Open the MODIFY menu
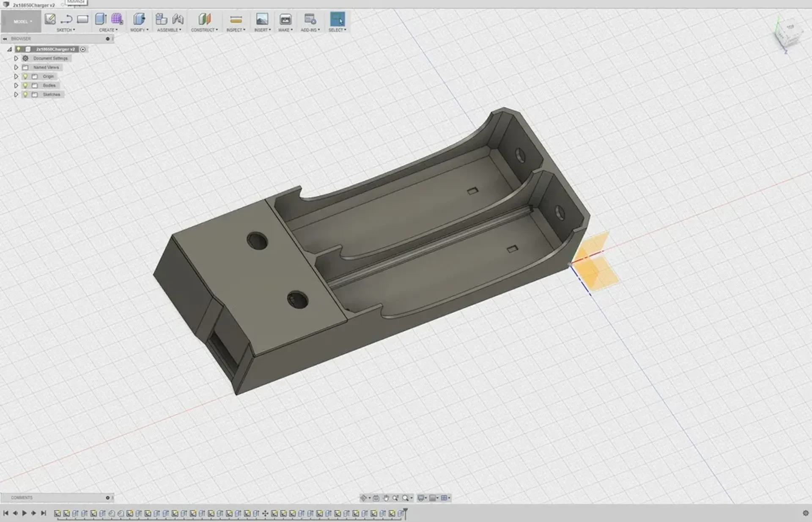The image size is (812, 522). pos(139,30)
